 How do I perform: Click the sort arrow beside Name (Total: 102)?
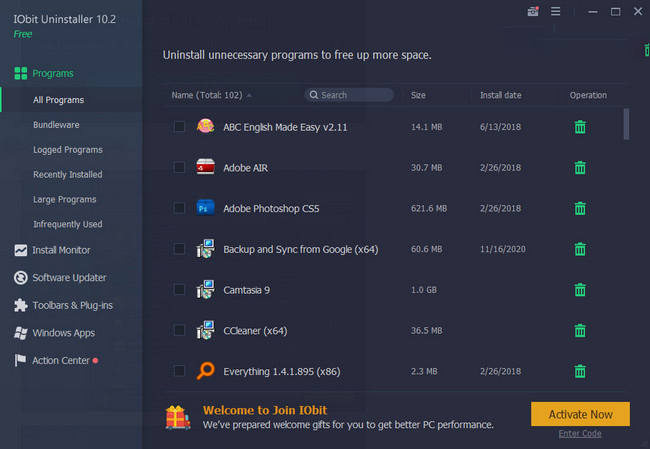coord(249,95)
